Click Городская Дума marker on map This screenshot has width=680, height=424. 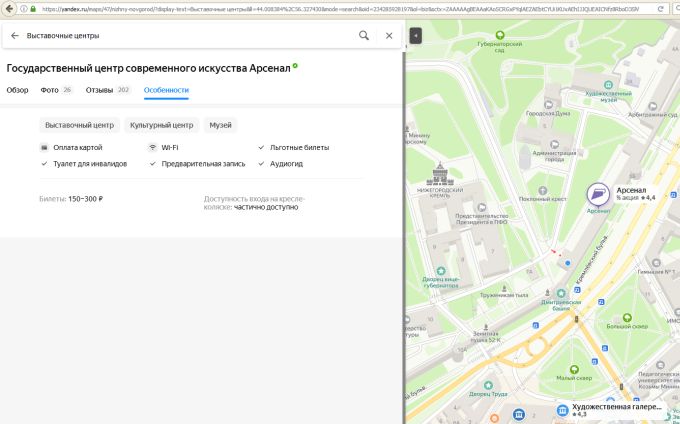pyautogui.click(x=549, y=104)
